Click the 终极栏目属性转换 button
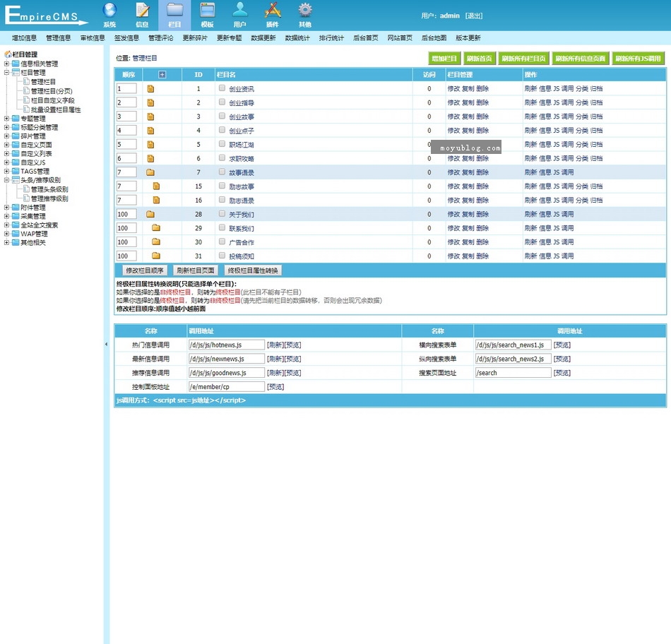 [253, 270]
